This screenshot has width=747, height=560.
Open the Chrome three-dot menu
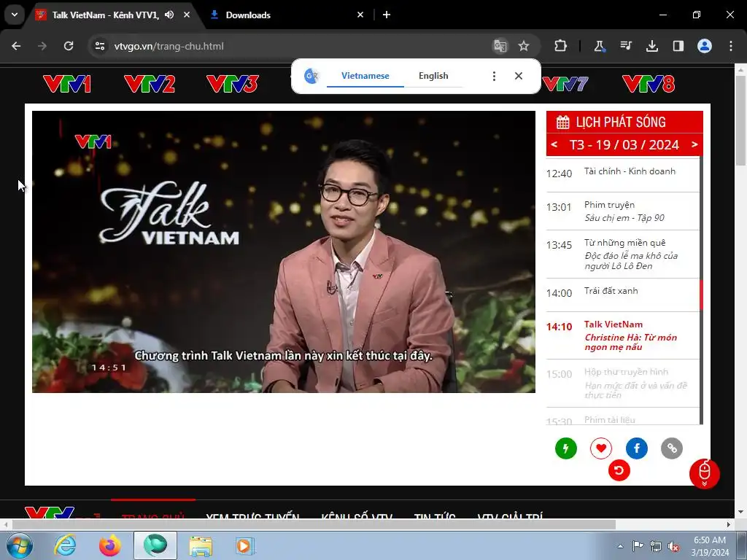click(x=731, y=46)
